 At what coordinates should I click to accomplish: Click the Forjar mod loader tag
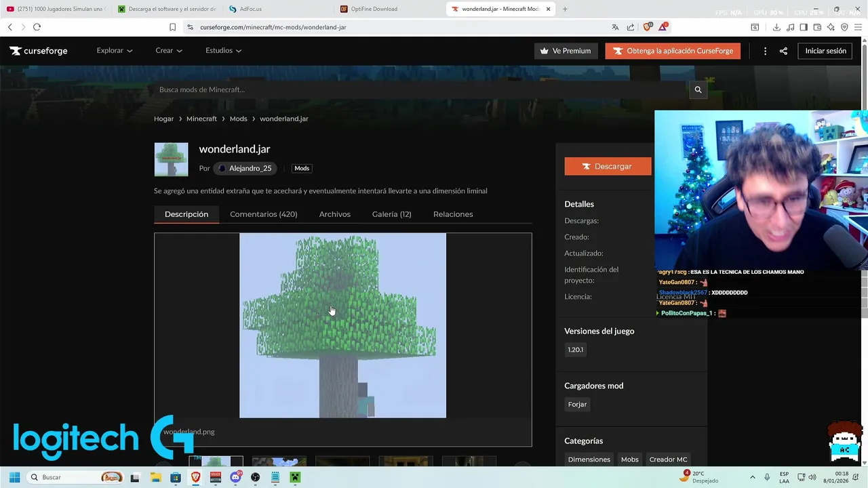577,404
